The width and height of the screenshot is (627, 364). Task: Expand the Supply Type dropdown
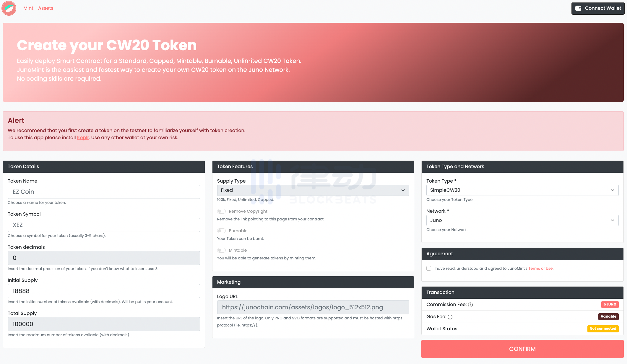click(x=312, y=190)
